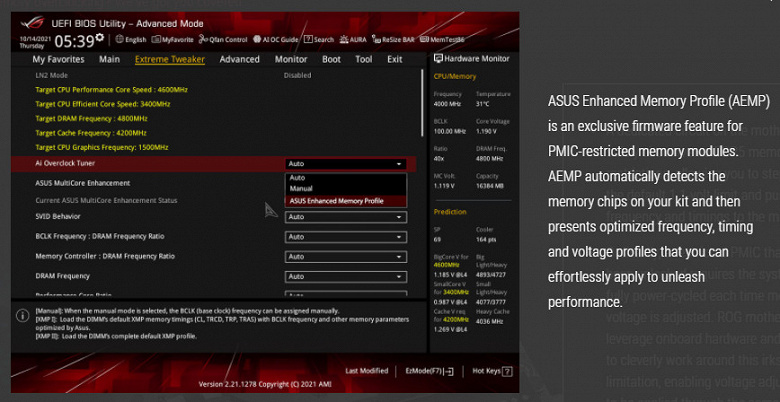Click Target CPU Efficient Core Speed text
This screenshot has width=780, height=402.
[103, 104]
